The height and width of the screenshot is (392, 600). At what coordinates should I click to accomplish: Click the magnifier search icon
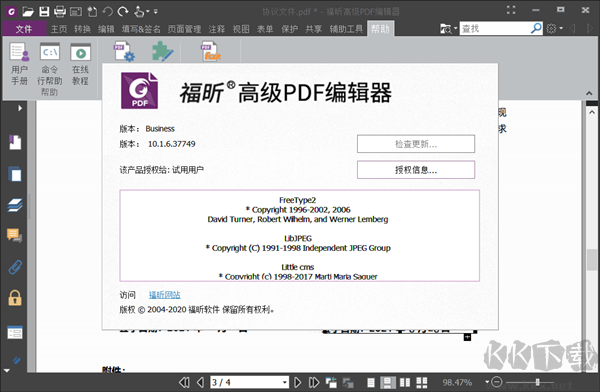click(536, 28)
